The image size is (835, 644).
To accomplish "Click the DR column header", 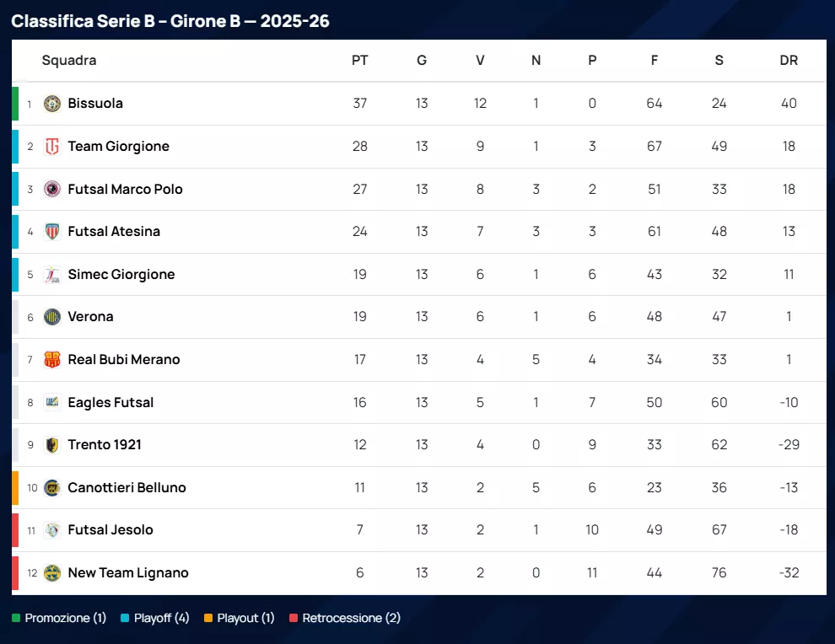I will click(789, 61).
